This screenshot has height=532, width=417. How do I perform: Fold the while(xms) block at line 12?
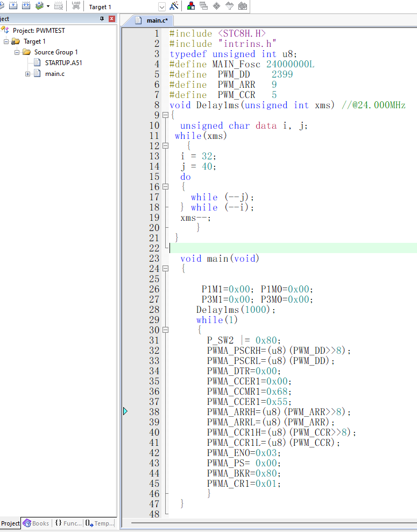click(x=165, y=145)
